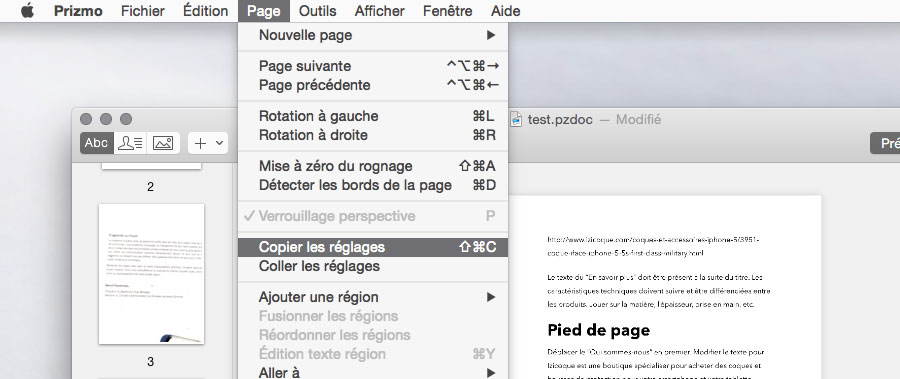Click page label 2 under thumbnail
900x379 pixels.
click(150, 187)
